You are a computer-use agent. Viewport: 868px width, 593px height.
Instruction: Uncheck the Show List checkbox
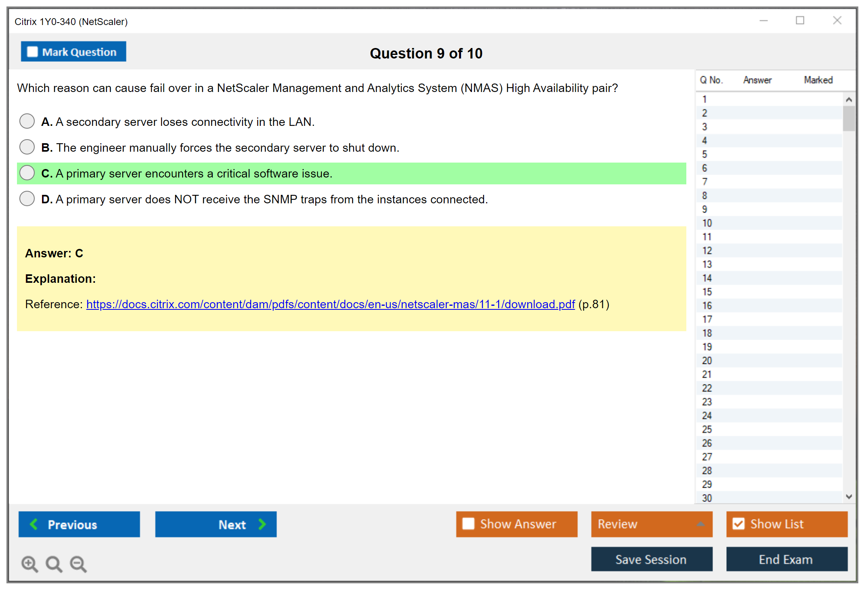pos(738,524)
